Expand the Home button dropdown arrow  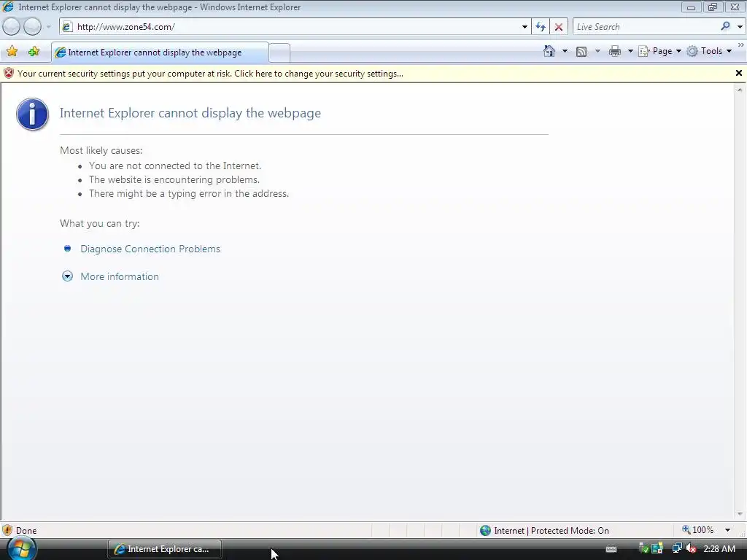point(565,51)
